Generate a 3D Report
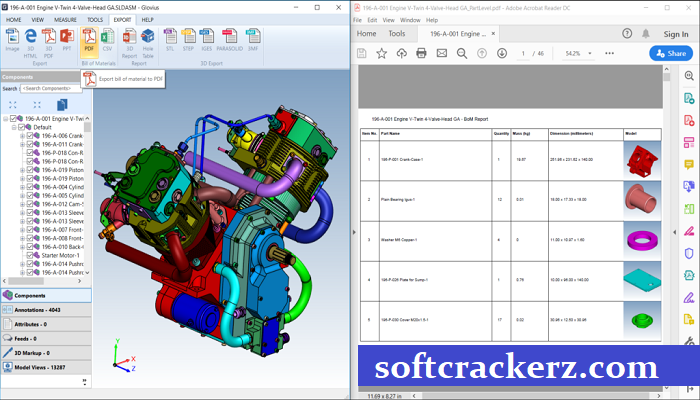700x400 pixels. 129,43
